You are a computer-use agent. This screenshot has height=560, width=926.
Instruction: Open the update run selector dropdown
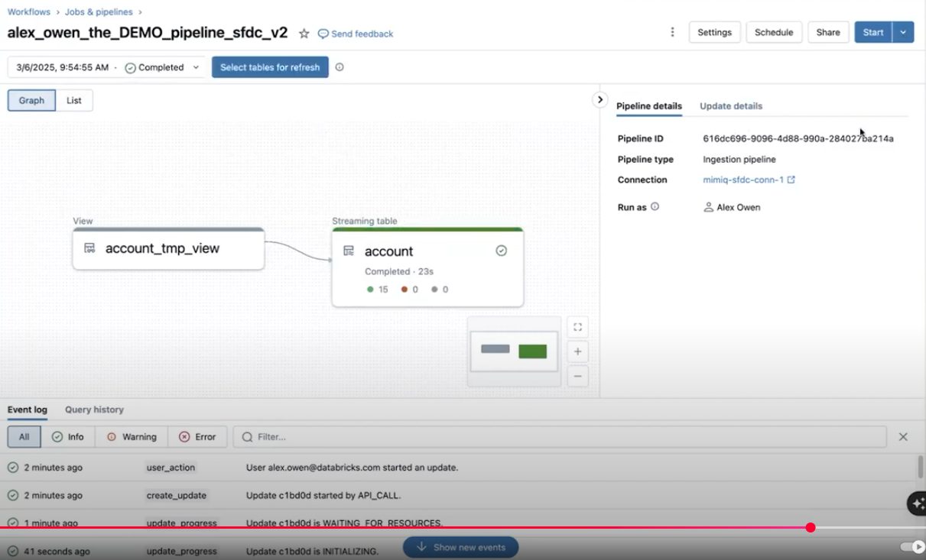106,67
